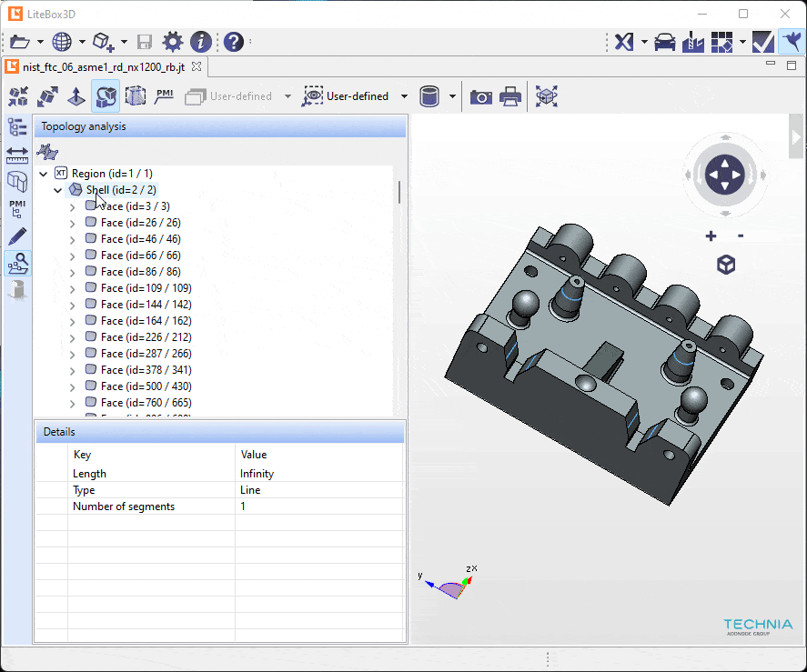Open the pencil markup sidebar icon
The image size is (807, 672).
[17, 236]
